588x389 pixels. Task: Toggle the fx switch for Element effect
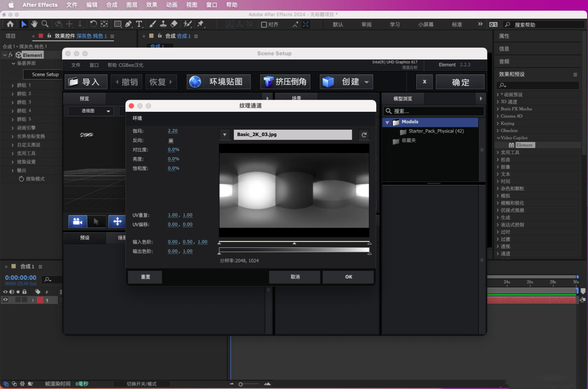tap(11, 55)
